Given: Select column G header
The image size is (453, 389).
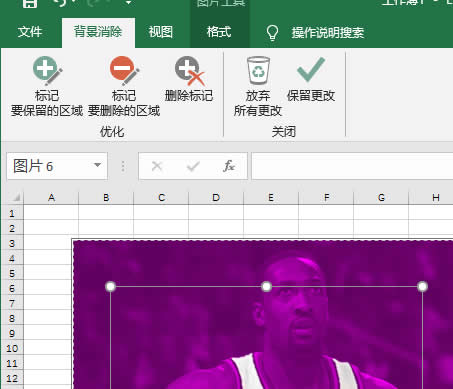Looking at the screenshot, I should click(x=381, y=198).
